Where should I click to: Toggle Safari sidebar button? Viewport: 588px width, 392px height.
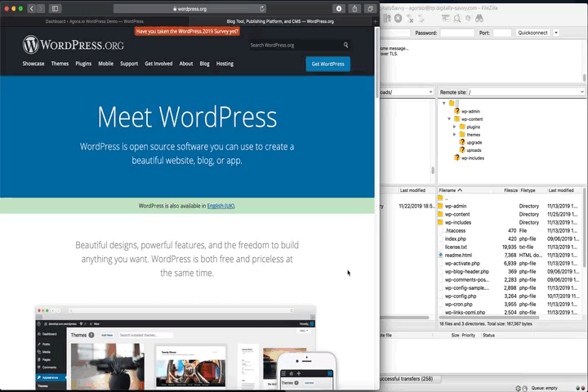pos(56,8)
